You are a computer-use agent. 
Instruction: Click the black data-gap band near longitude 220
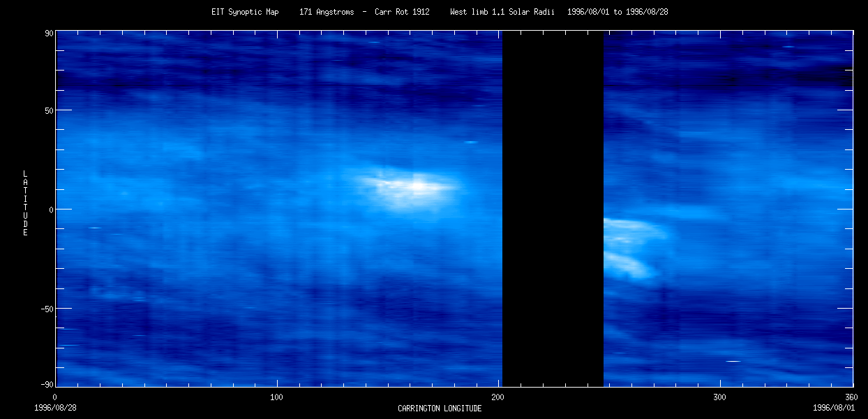click(x=553, y=209)
